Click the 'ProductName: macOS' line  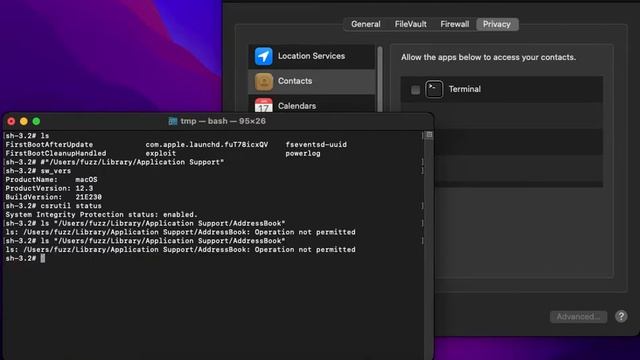coord(51,180)
